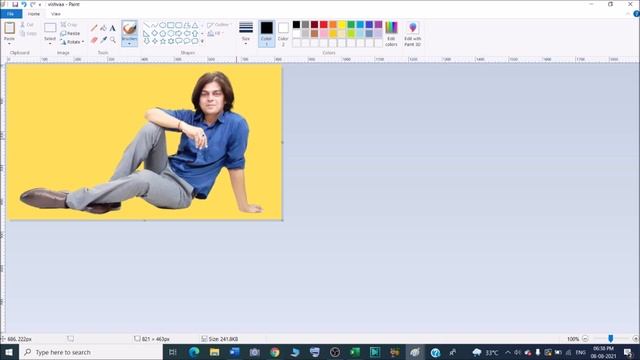Choose the Four-point star shape
This screenshot has width=640, height=360.
click(x=154, y=41)
